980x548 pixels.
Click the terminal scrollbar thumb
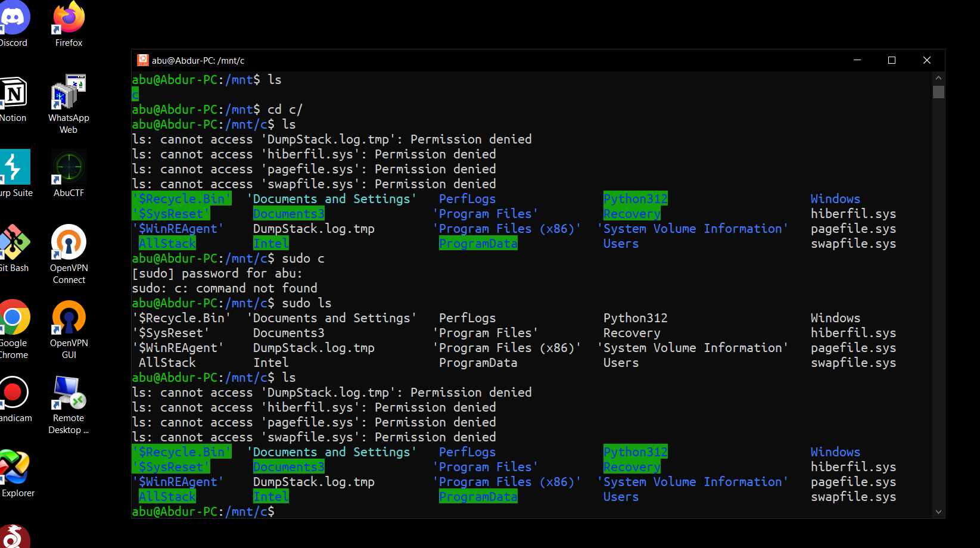(938, 92)
